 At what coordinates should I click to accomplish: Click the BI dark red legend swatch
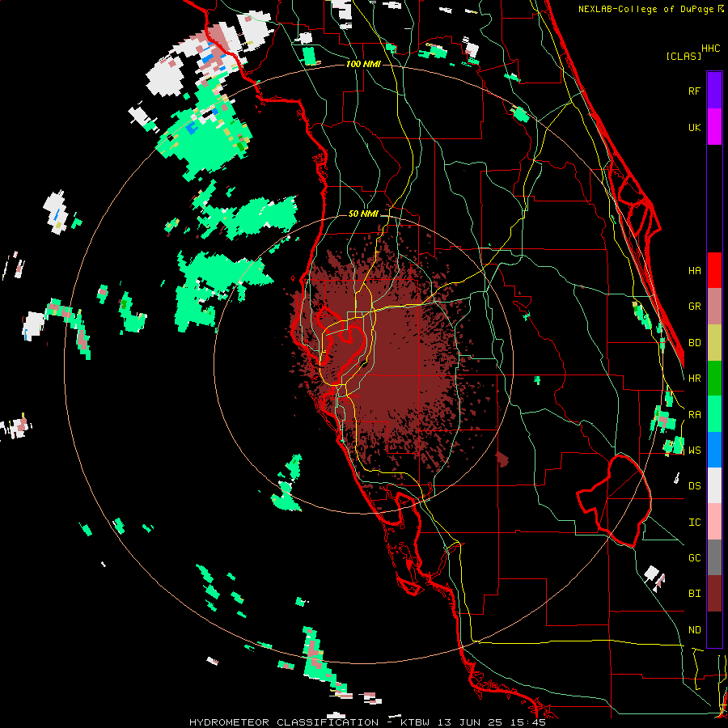(x=714, y=594)
